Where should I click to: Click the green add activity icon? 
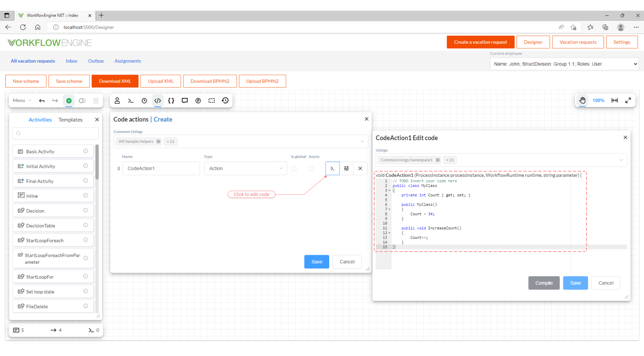(69, 101)
